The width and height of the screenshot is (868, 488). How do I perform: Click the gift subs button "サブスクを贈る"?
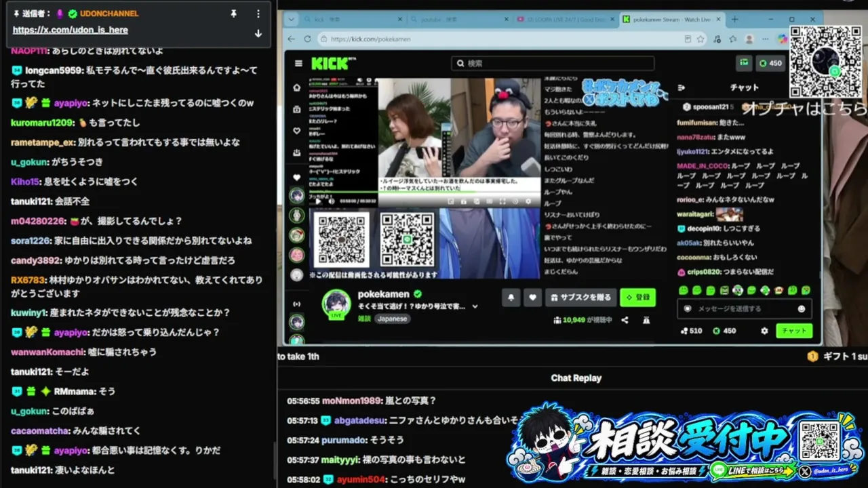(581, 297)
